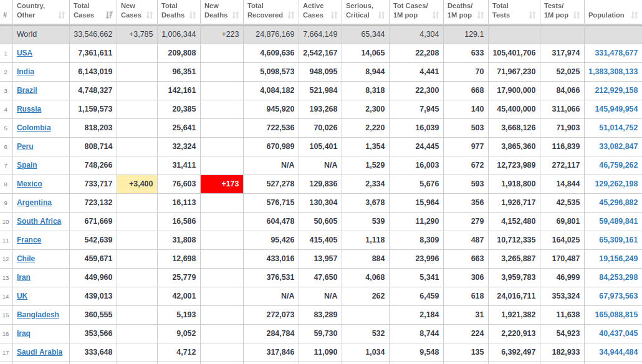Open the France country link
The image size is (642, 364).
[x=29, y=240]
